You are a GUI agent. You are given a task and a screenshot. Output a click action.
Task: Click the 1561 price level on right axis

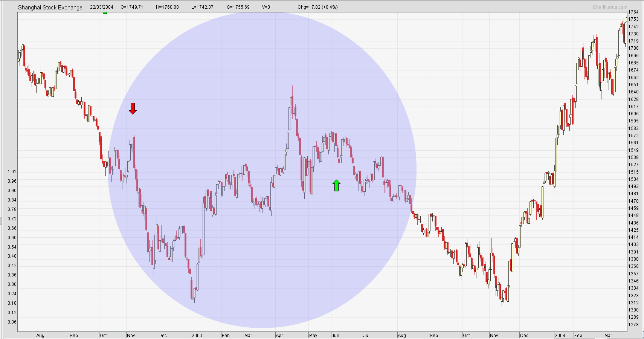633,143
